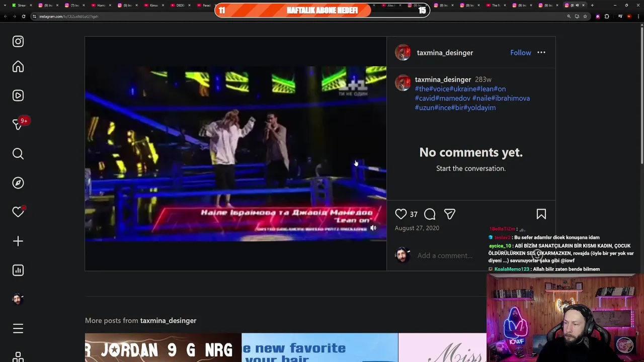Click the August 27, 2020 date
The width and height of the screenshot is (644, 362).
point(417,228)
